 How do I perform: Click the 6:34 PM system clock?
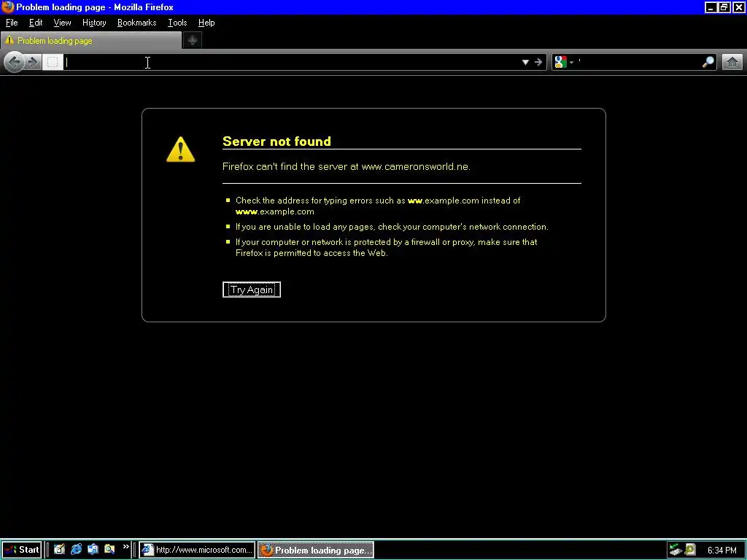tap(721, 550)
